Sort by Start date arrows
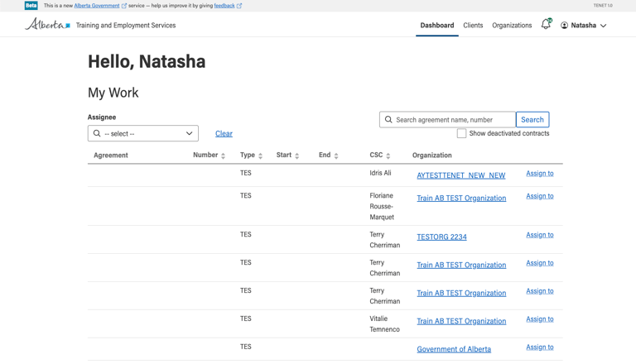The height and width of the screenshot is (364, 636). click(296, 156)
